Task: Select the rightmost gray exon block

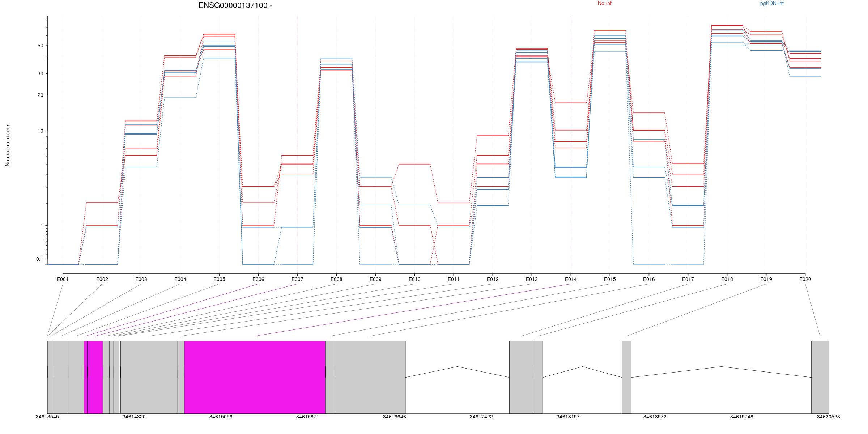Action: click(x=820, y=377)
